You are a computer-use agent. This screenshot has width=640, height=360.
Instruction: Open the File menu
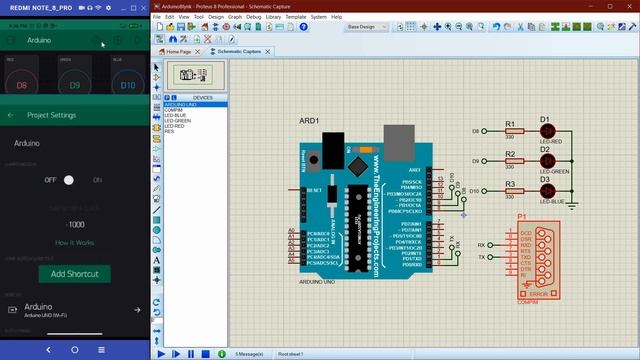[157, 17]
